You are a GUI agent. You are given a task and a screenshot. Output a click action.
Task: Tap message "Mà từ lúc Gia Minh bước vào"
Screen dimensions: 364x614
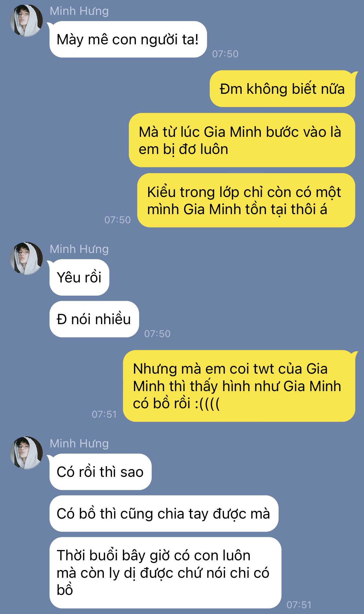[242, 140]
